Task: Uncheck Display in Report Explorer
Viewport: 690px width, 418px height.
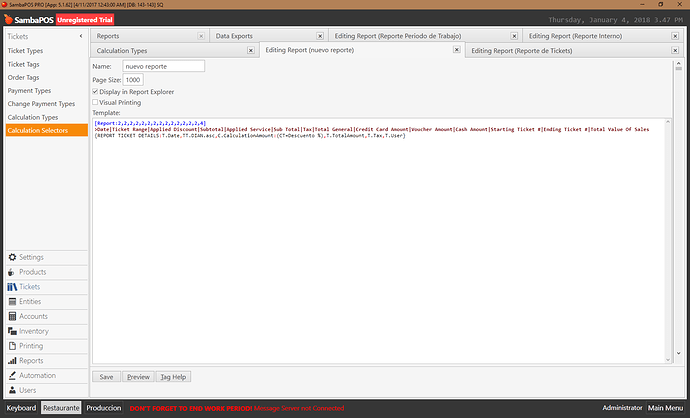Action: click(x=95, y=92)
